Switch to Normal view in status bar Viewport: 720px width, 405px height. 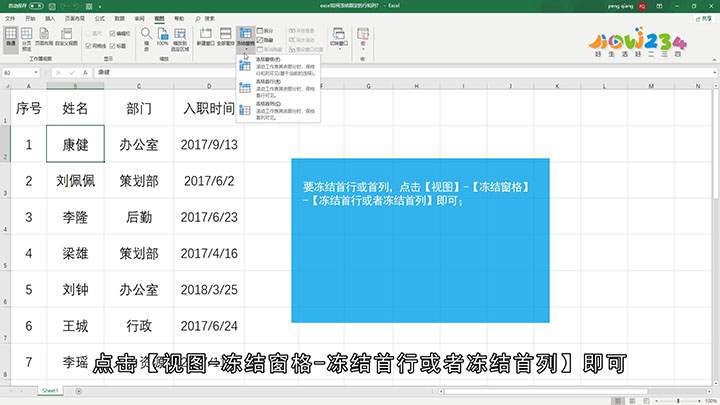pos(619,401)
